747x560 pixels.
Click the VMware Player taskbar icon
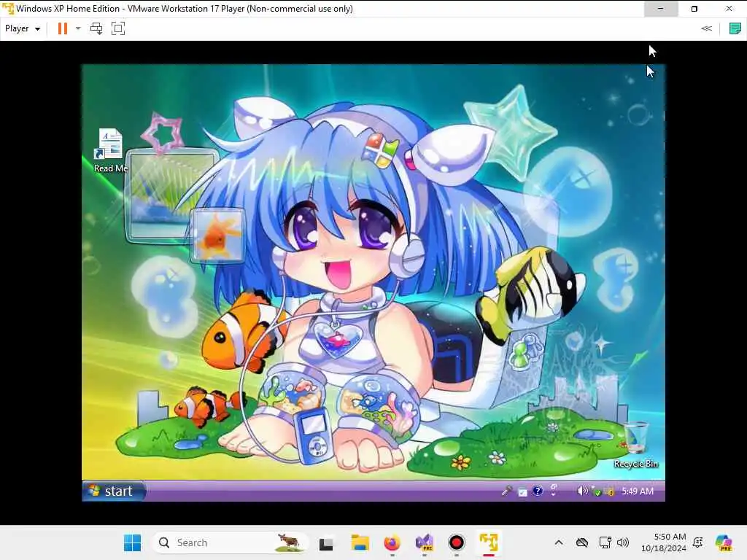[488, 542]
